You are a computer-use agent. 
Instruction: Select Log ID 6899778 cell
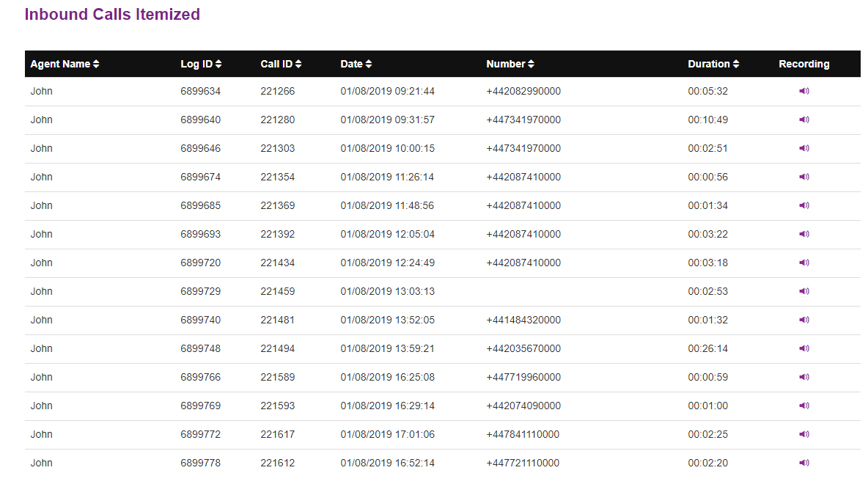pos(200,463)
